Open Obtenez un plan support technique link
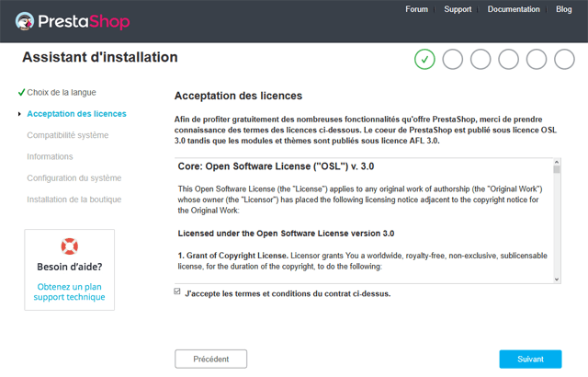588x377 pixels. 70,291
